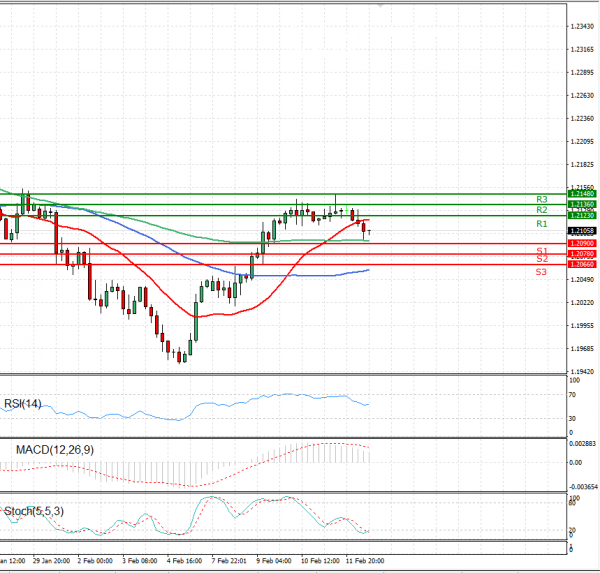This screenshot has width=600, height=573.
Task: Click the 3 Feb 08:00 time label
Action: [140, 561]
